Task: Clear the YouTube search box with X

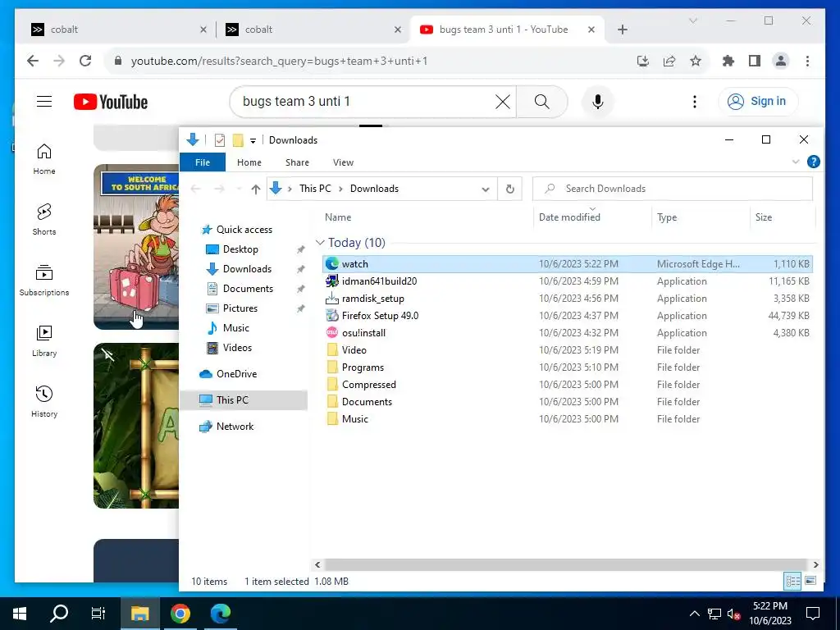Action: tap(503, 101)
